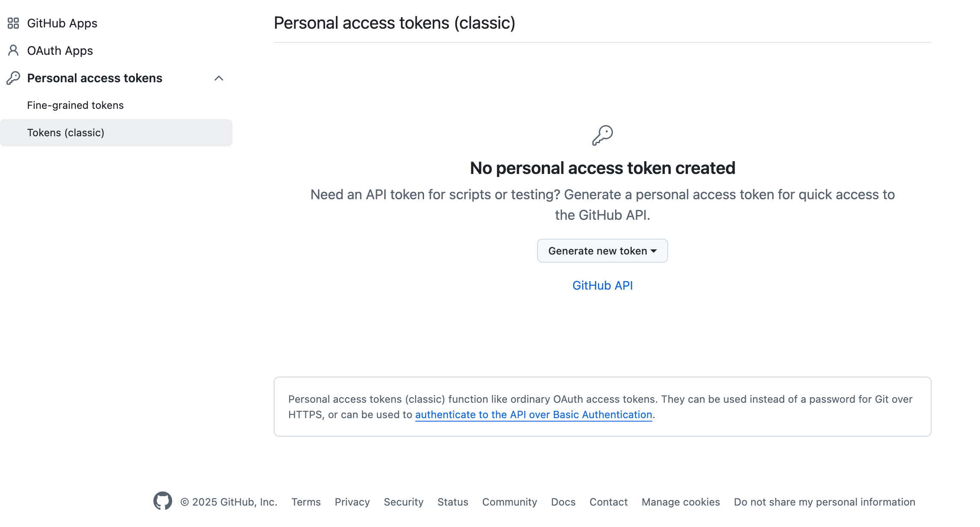
Task: Open GitHub Status
Action: 453,502
